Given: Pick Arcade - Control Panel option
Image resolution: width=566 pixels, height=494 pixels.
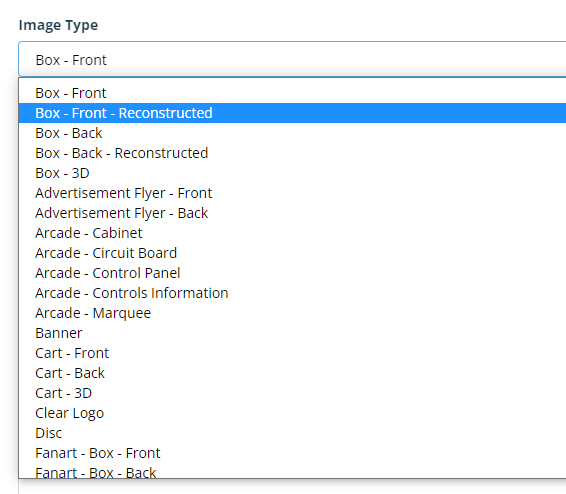Looking at the screenshot, I should tap(292, 273).
